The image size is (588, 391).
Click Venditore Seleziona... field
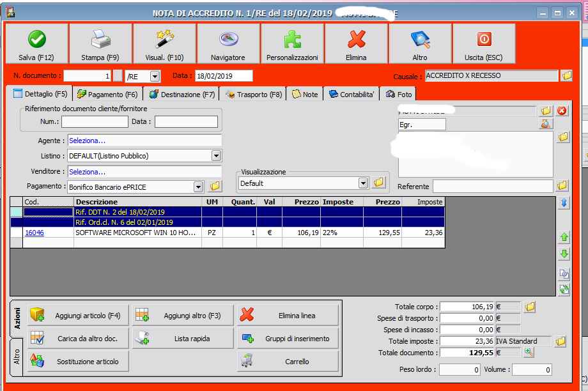click(144, 172)
